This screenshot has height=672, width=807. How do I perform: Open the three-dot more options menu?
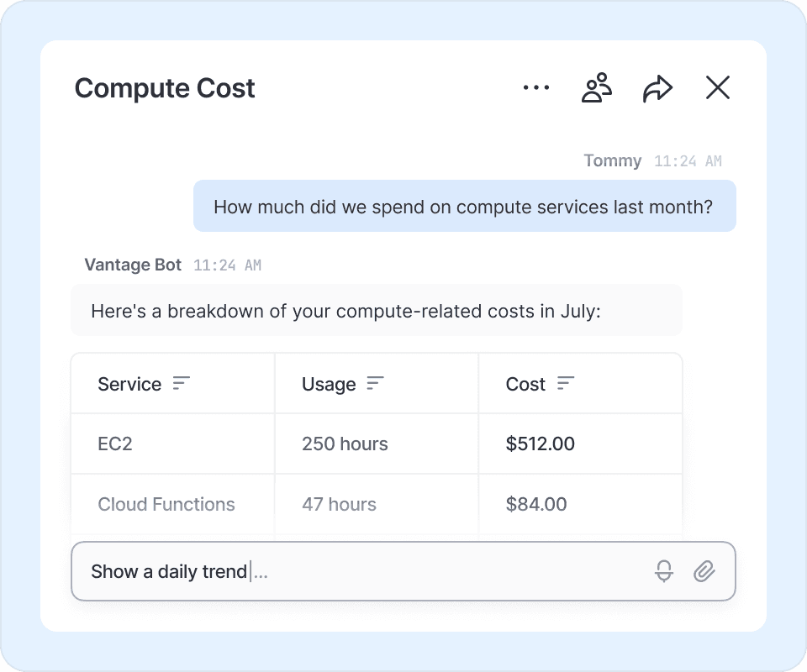coord(535,87)
